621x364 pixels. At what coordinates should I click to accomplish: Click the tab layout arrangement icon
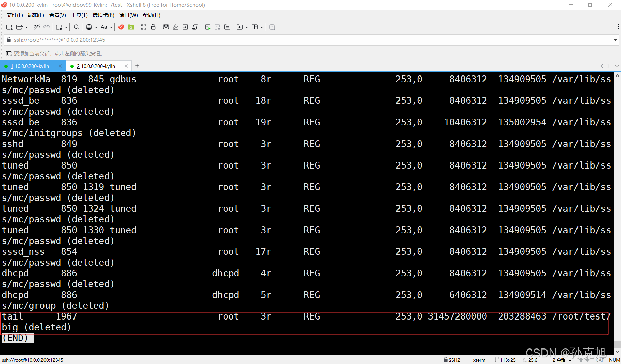[255, 27]
